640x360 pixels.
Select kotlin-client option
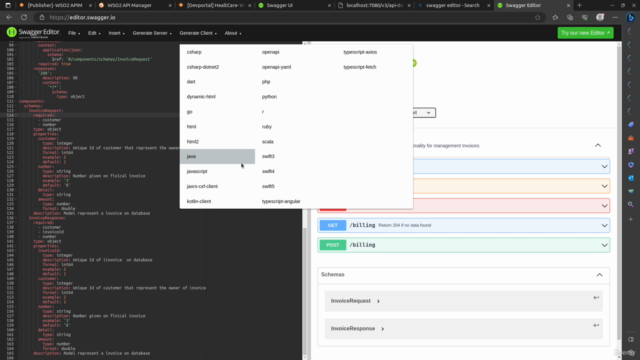217,201
